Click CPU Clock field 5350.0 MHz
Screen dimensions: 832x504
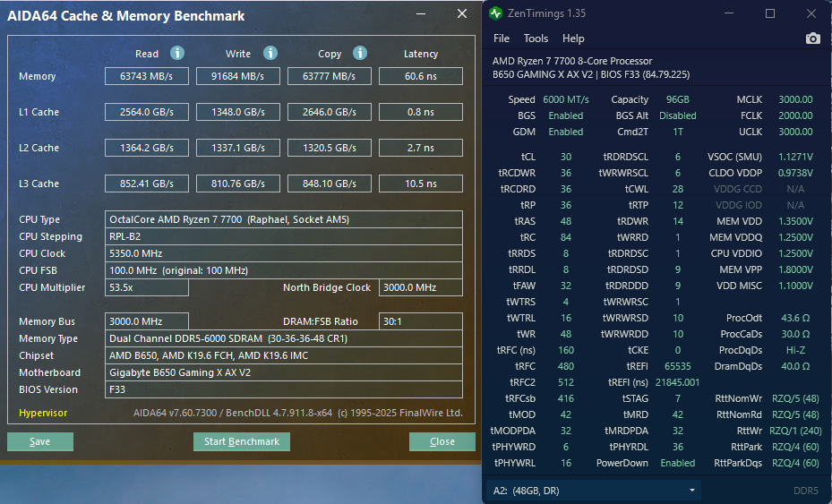click(284, 253)
